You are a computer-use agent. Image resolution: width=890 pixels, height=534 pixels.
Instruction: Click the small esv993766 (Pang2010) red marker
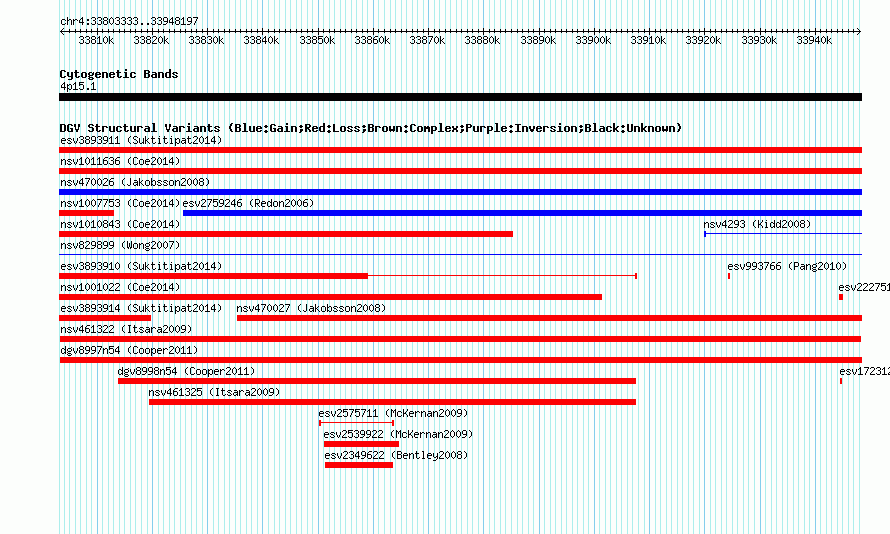coord(729,276)
